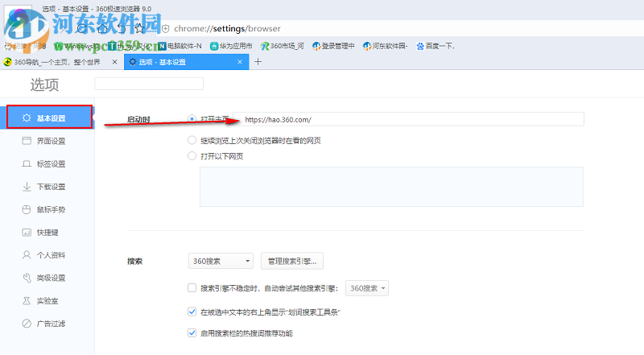Open the fallback search engine 360搜索 dropdown
Viewport: 644px width, 355px height.
367,288
